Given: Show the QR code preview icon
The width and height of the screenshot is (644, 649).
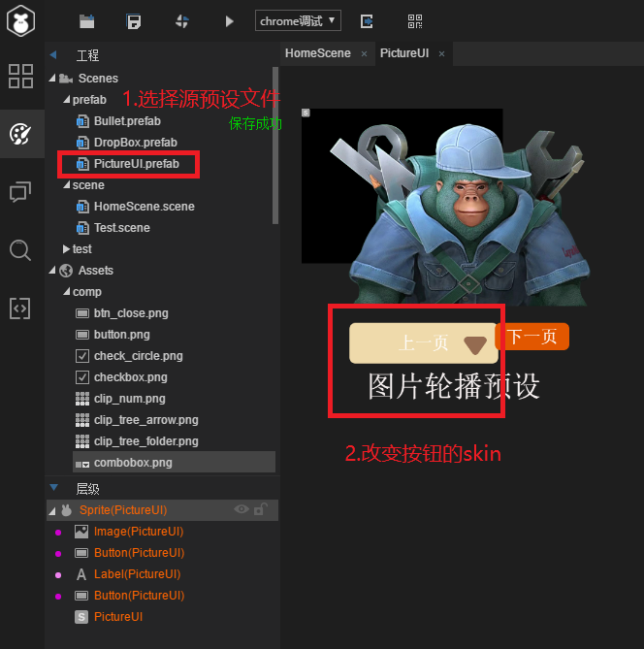Looking at the screenshot, I should click(x=415, y=21).
